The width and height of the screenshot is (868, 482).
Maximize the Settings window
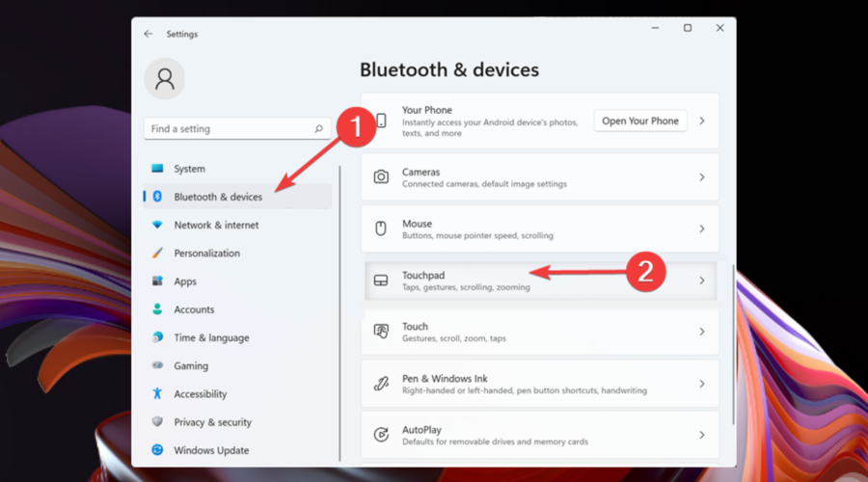688,28
